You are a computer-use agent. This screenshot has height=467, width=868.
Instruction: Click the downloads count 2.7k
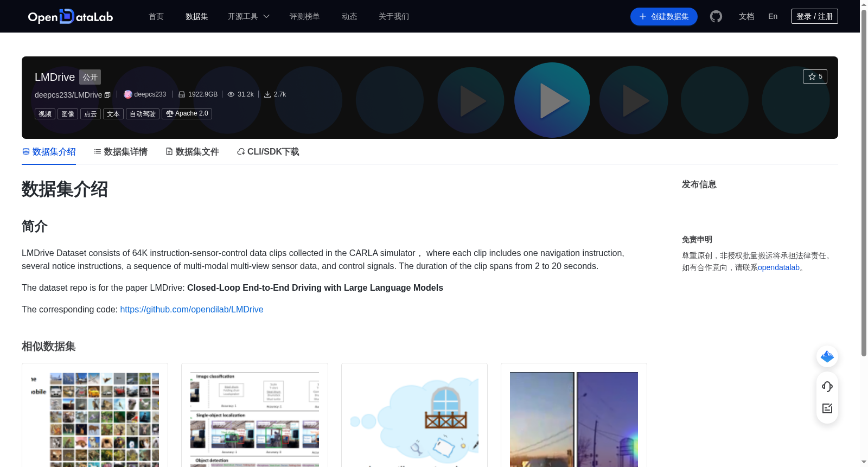click(x=275, y=94)
